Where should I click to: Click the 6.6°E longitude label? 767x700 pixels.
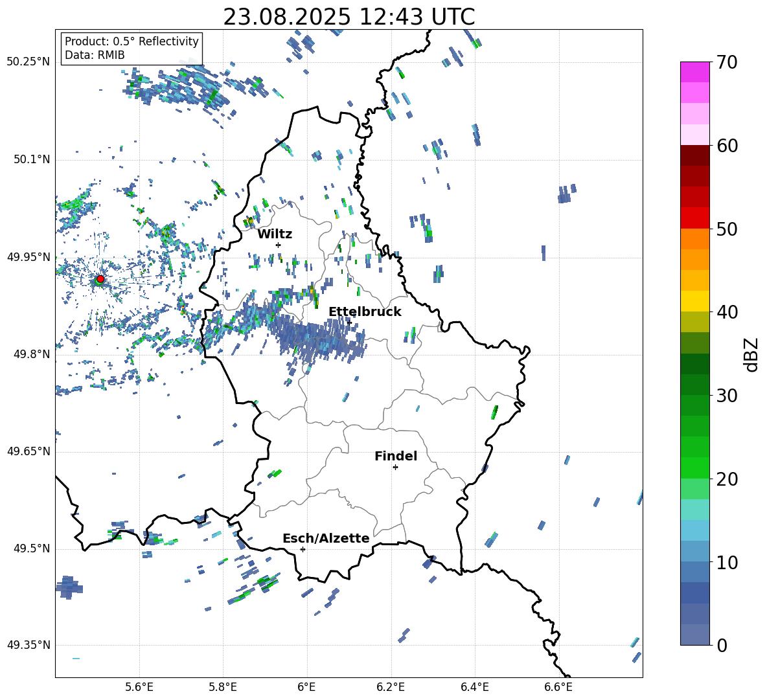pos(558,688)
